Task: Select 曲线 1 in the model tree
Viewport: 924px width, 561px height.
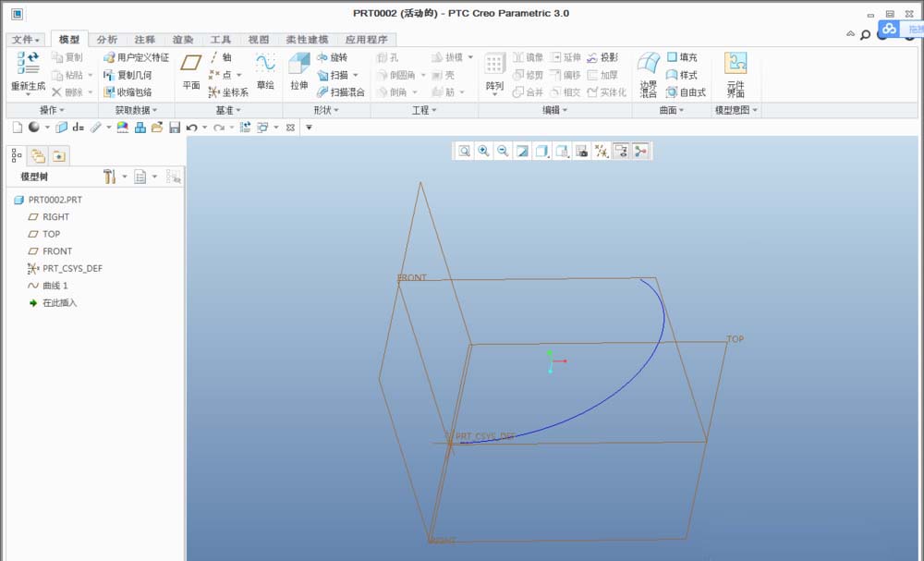Action: (x=48, y=286)
